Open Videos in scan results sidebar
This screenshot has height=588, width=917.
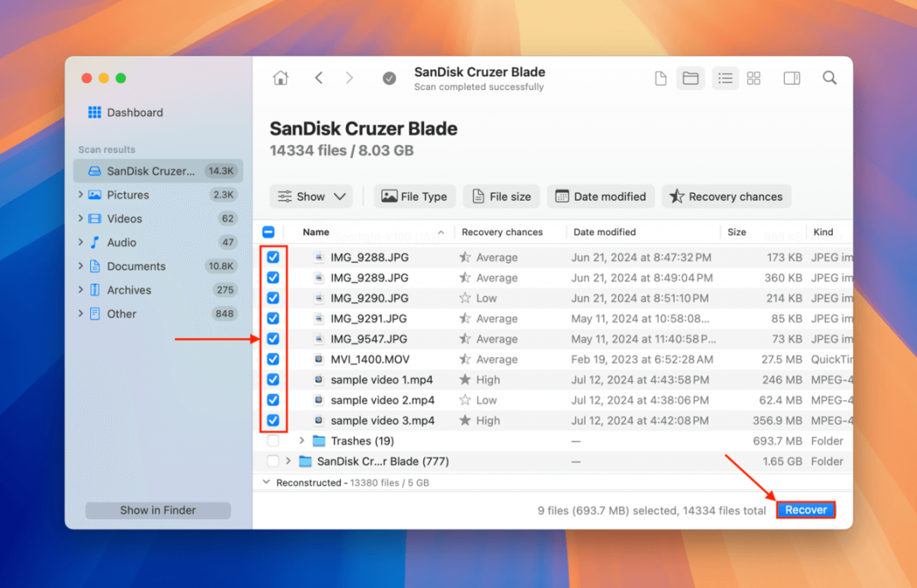coord(124,219)
